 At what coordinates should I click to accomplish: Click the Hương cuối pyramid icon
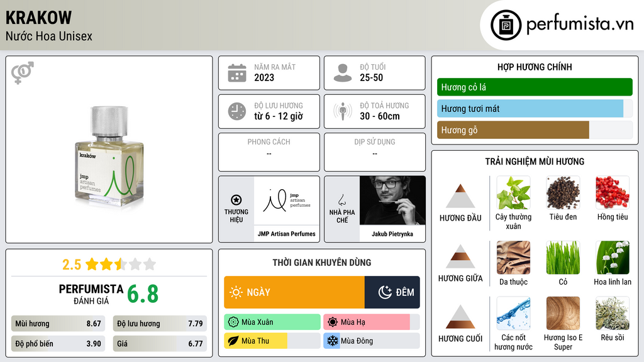460,317
